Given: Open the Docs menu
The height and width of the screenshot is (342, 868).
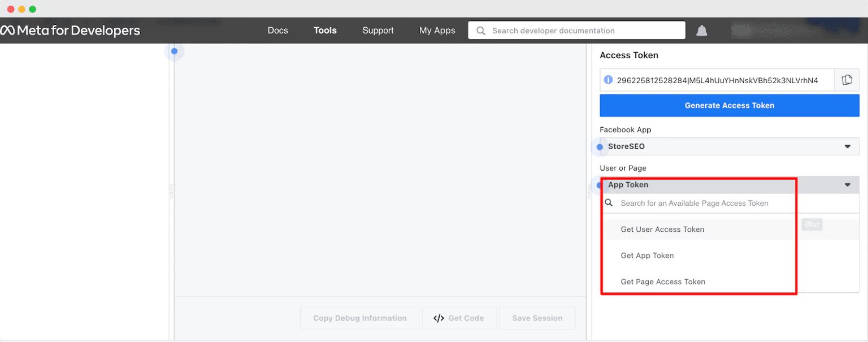Looking at the screenshot, I should coord(277,31).
